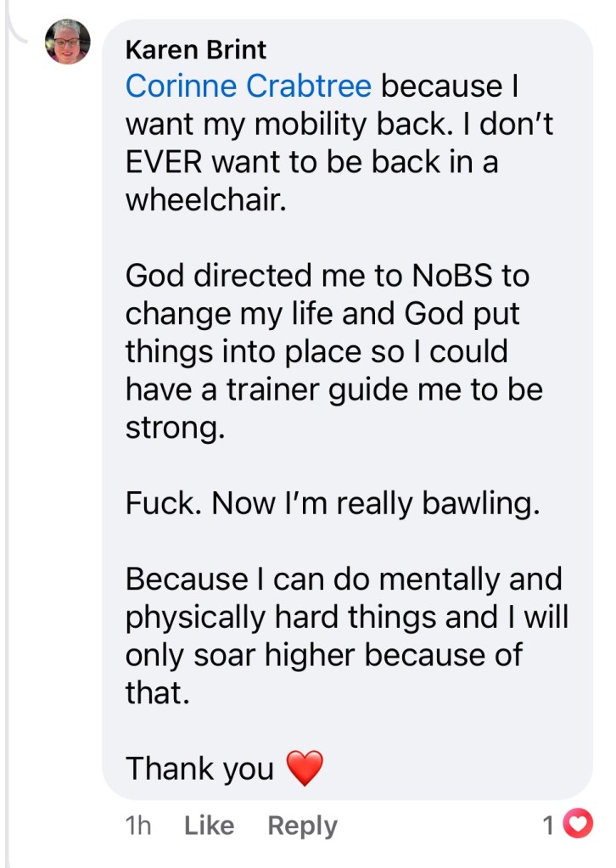Click the Thank you text

tap(199, 769)
